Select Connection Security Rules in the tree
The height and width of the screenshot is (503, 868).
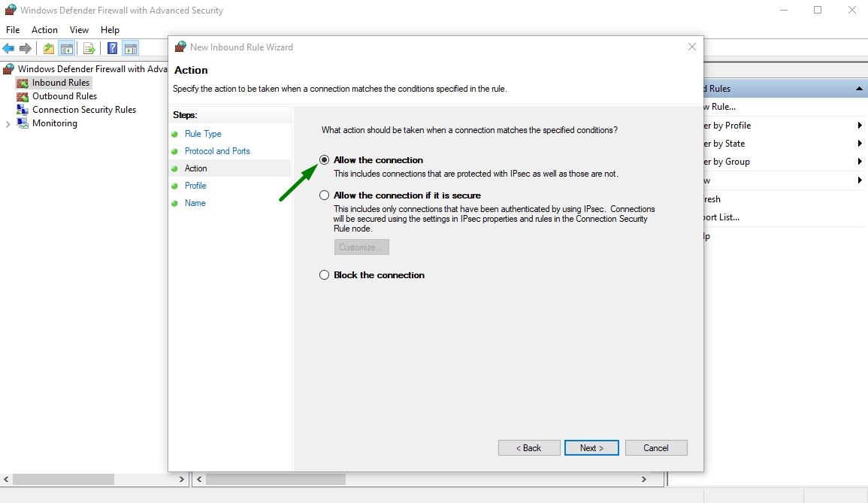84,110
